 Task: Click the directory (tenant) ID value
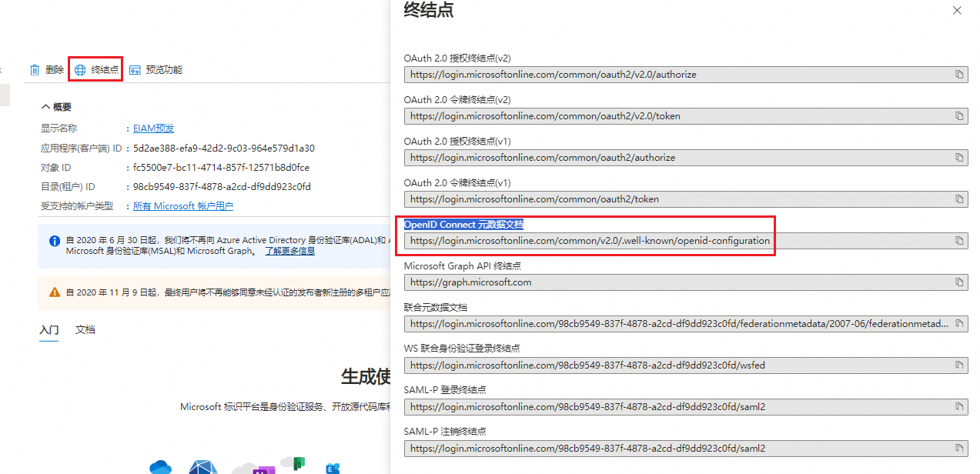[x=222, y=187]
